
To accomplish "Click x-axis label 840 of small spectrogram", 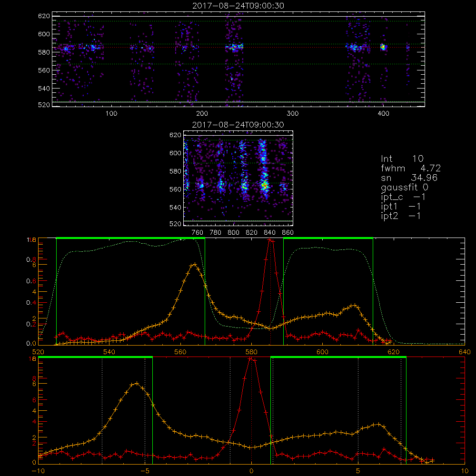I will [269, 233].
